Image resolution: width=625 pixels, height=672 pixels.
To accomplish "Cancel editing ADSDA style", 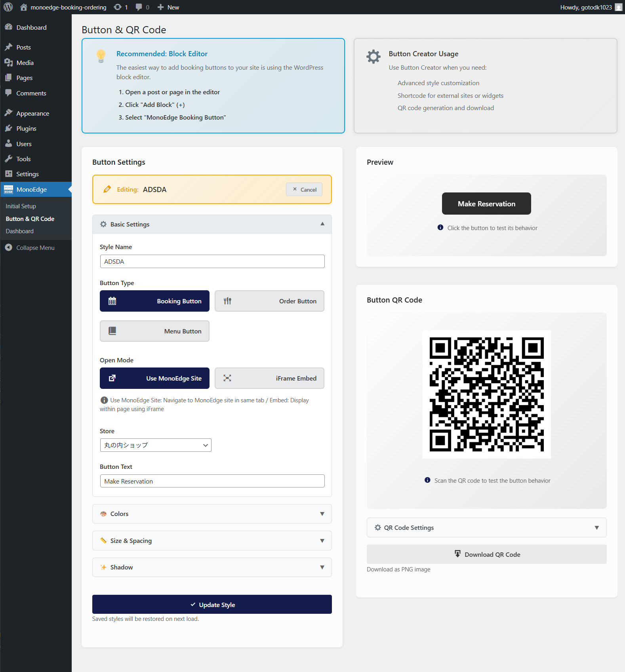I will pyautogui.click(x=304, y=189).
